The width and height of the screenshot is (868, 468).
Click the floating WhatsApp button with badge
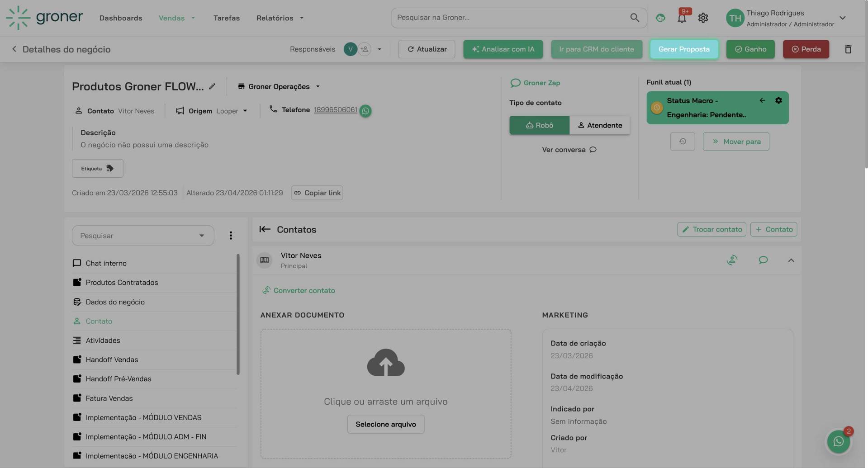coord(838,441)
